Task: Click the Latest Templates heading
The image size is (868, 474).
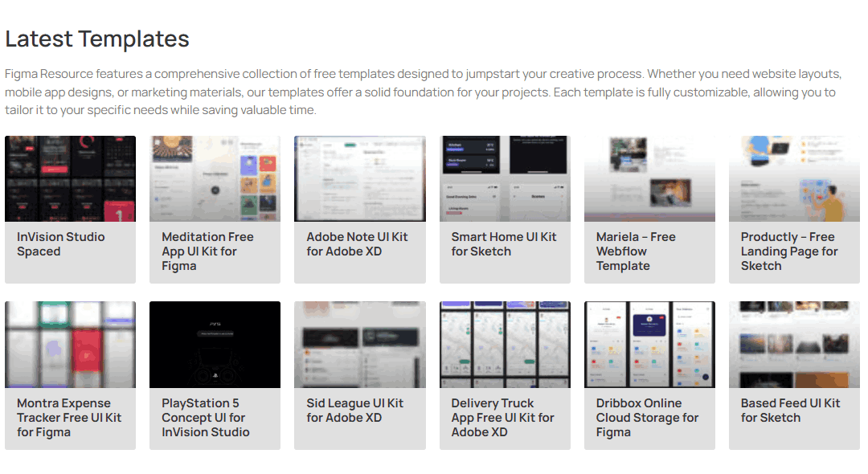Action: point(97,39)
